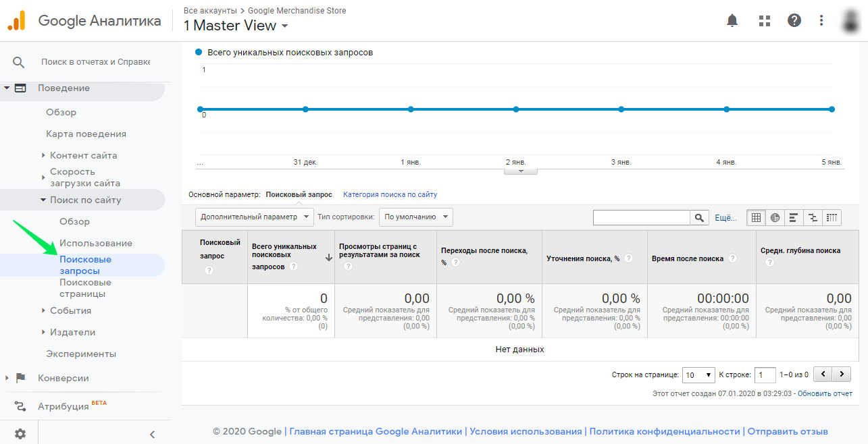868x444 pixels.
Task: Click the Конверсии flag icon
Action: (20, 378)
